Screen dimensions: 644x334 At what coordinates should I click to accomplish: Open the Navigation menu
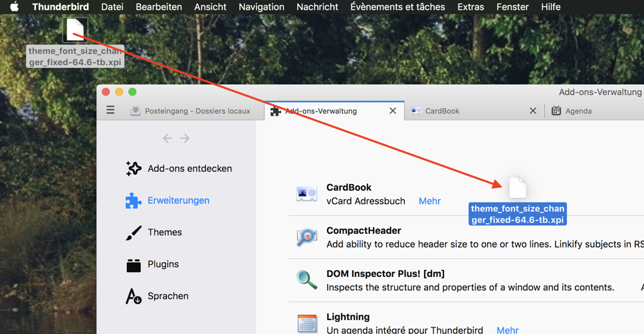click(x=261, y=7)
